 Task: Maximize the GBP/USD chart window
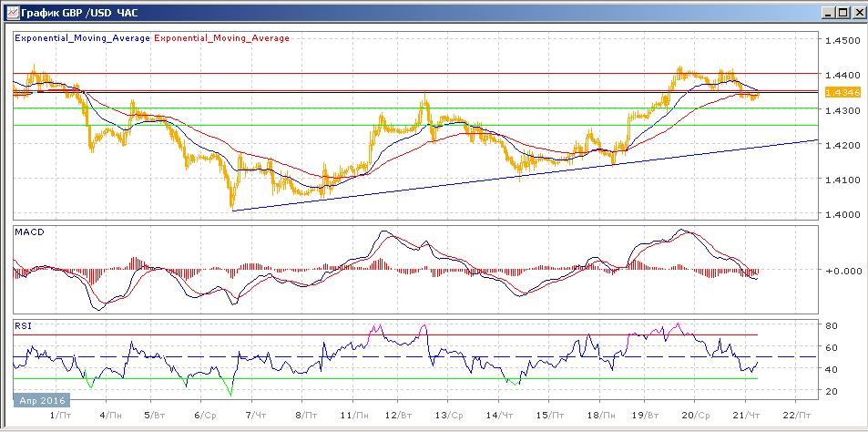[842, 12]
